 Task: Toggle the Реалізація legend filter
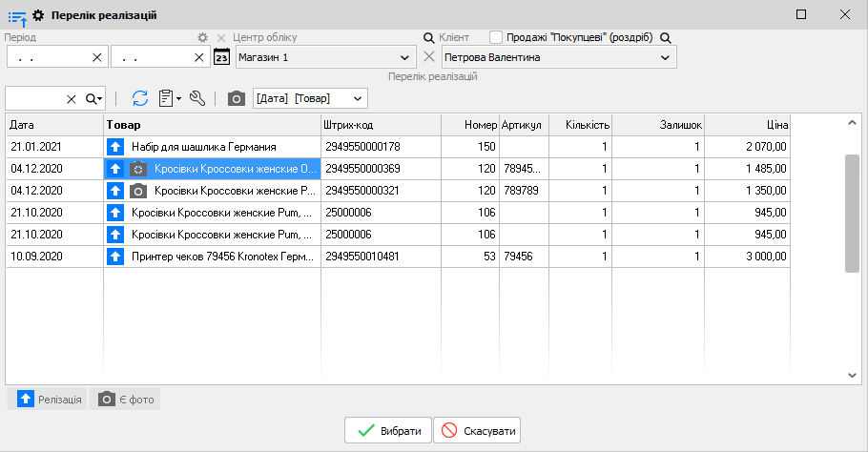pos(48,399)
